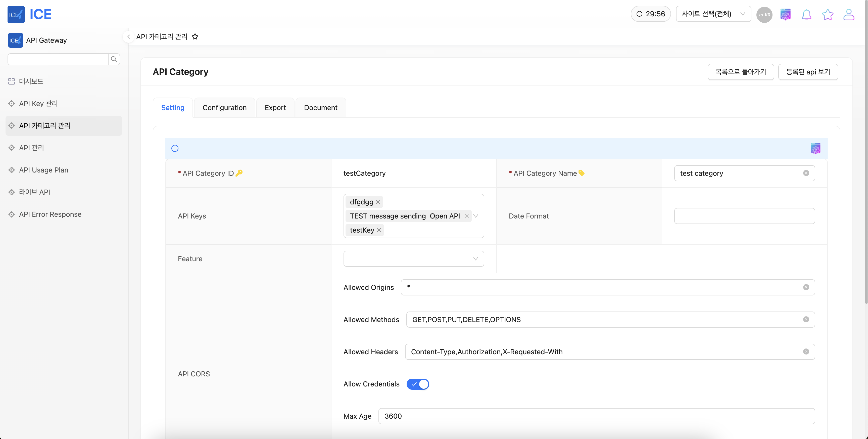The width and height of the screenshot is (868, 439).
Task: Switch to the Export tab
Action: (x=275, y=108)
